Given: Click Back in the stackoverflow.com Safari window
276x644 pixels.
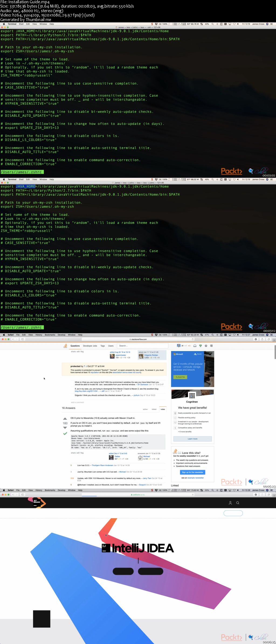Looking at the screenshot, I should click(x=13, y=339).
